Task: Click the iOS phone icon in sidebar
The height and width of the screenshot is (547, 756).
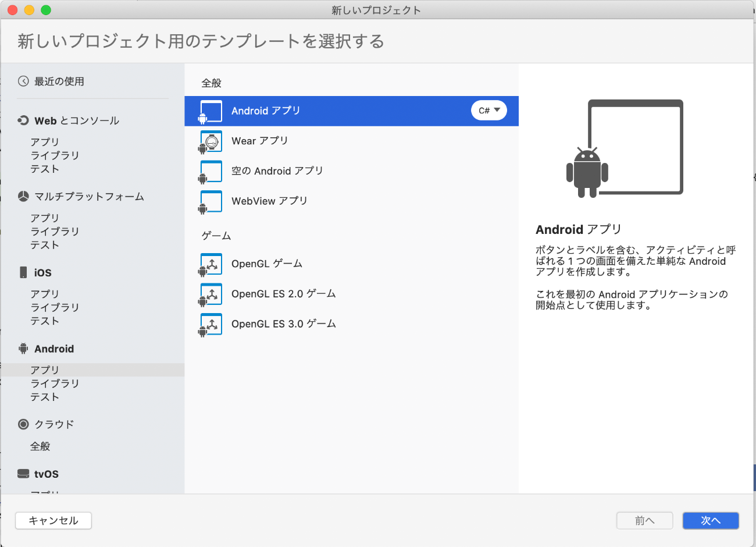Action: click(23, 272)
